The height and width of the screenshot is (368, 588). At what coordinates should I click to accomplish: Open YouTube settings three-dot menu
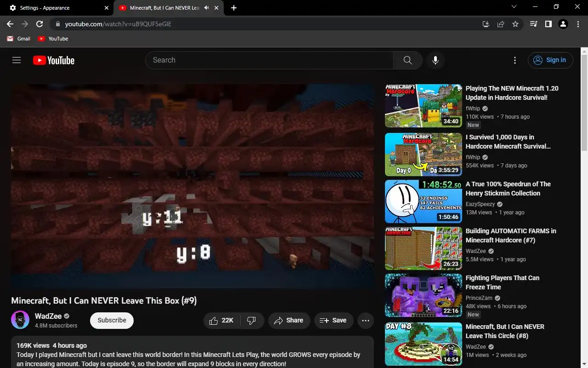coord(515,60)
